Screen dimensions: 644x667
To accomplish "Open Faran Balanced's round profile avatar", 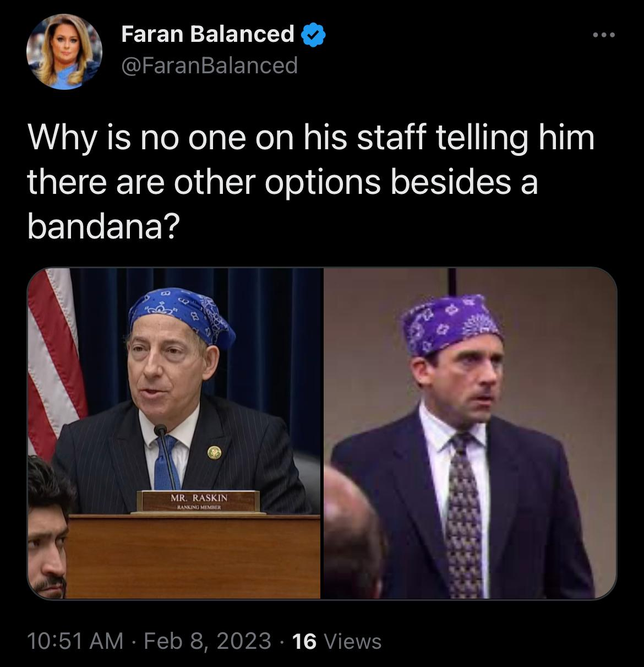I will point(64,51).
